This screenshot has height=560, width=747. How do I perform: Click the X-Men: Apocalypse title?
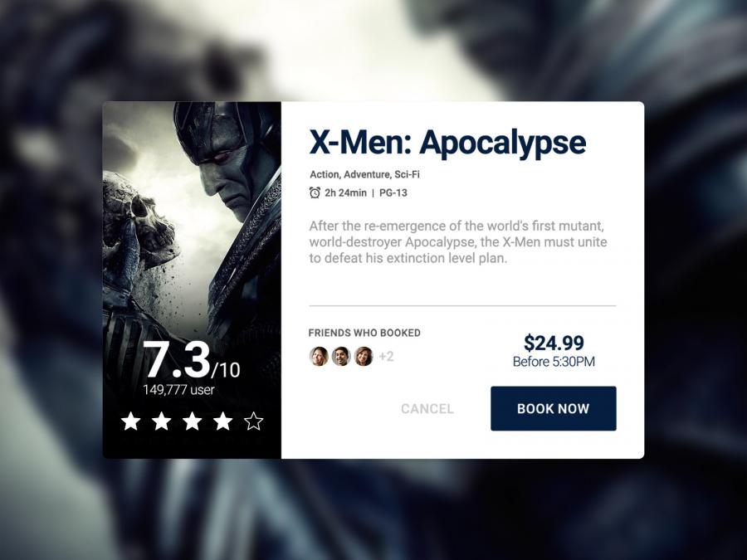(447, 143)
